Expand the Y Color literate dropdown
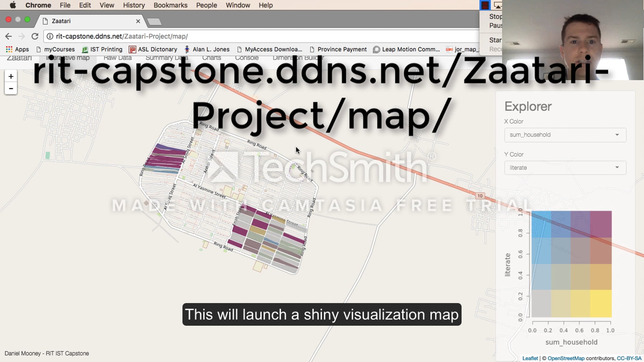This screenshot has width=644, height=362. [x=565, y=168]
